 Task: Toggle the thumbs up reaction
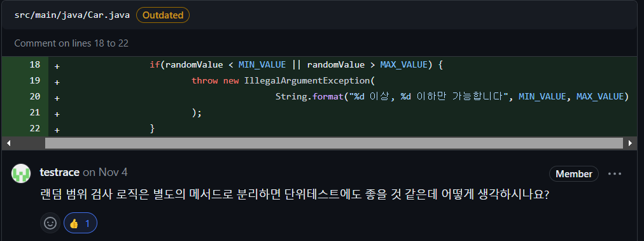coord(80,223)
